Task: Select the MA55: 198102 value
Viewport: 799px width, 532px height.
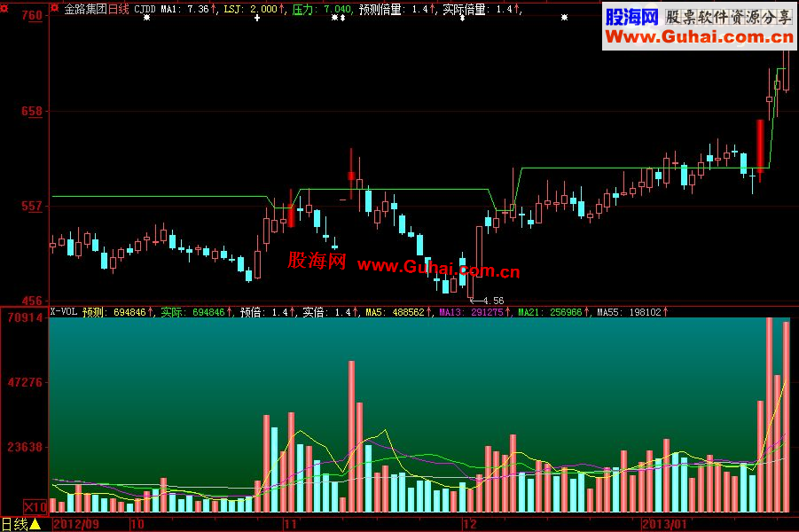Action: click(632, 312)
